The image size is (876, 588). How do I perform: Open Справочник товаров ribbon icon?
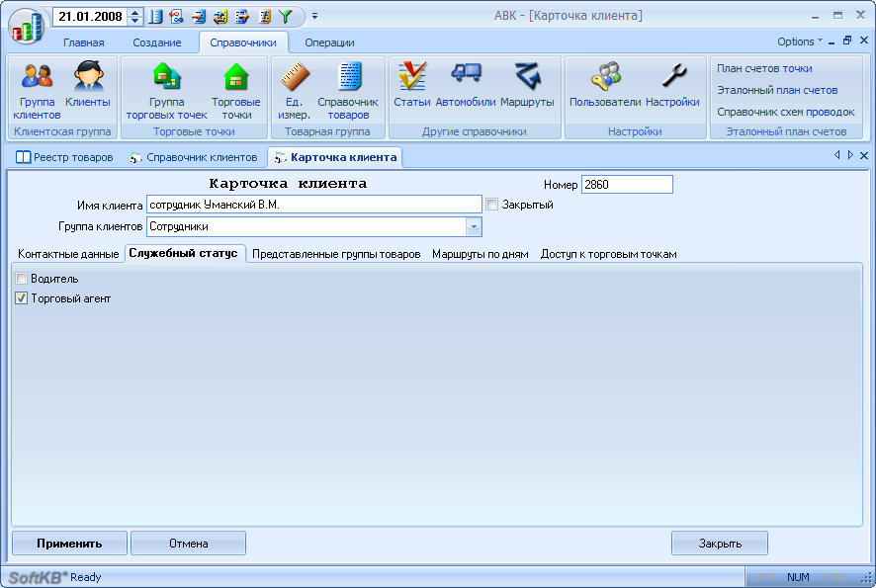coord(348,91)
